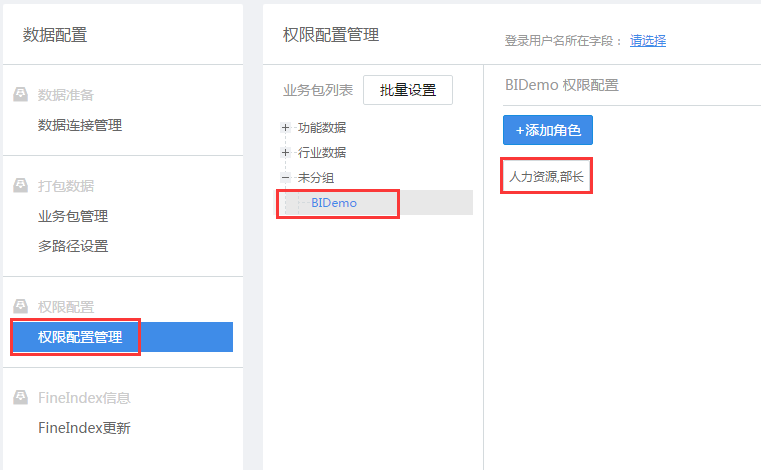Viewport: 761px width, 470px height.
Task: Expand the 行业数据 group with plus icon
Action: (x=286, y=153)
